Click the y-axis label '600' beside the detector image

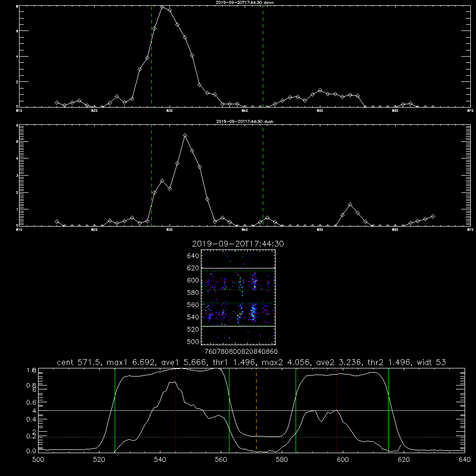tap(193, 280)
